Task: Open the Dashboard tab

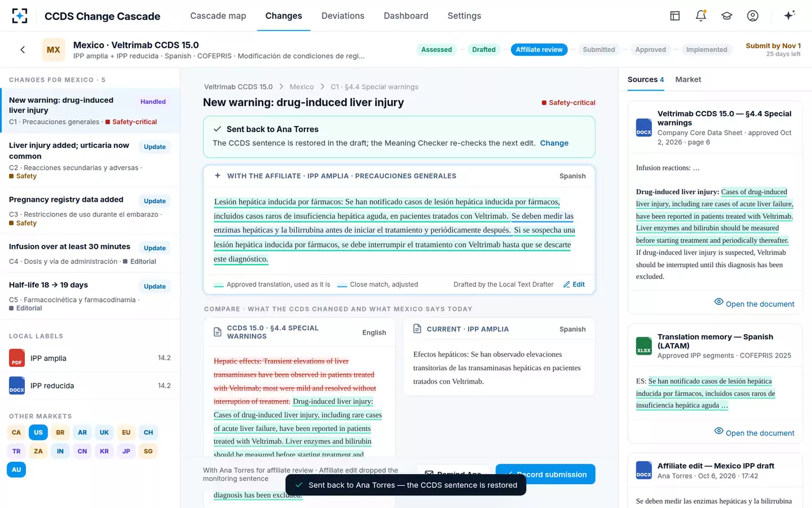Action: (x=406, y=16)
